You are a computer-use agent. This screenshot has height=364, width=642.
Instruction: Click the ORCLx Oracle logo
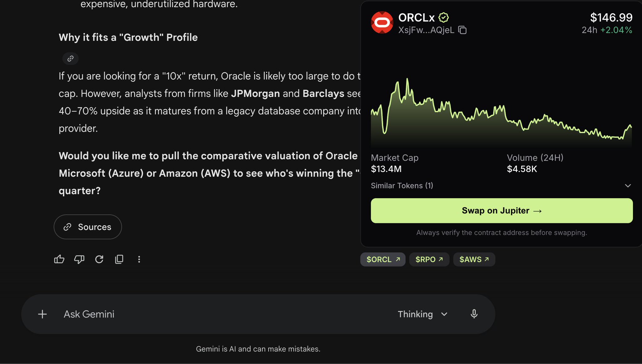382,23
